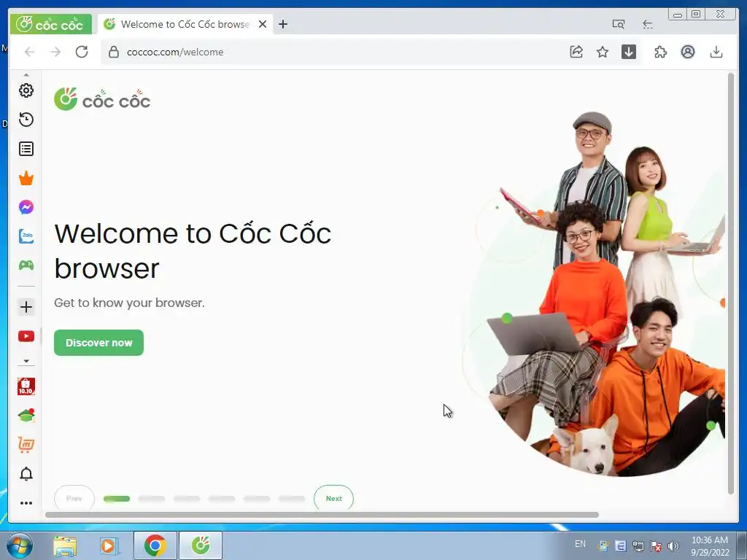Open browsing history from sidebar
This screenshot has height=560, width=747.
pyautogui.click(x=26, y=120)
